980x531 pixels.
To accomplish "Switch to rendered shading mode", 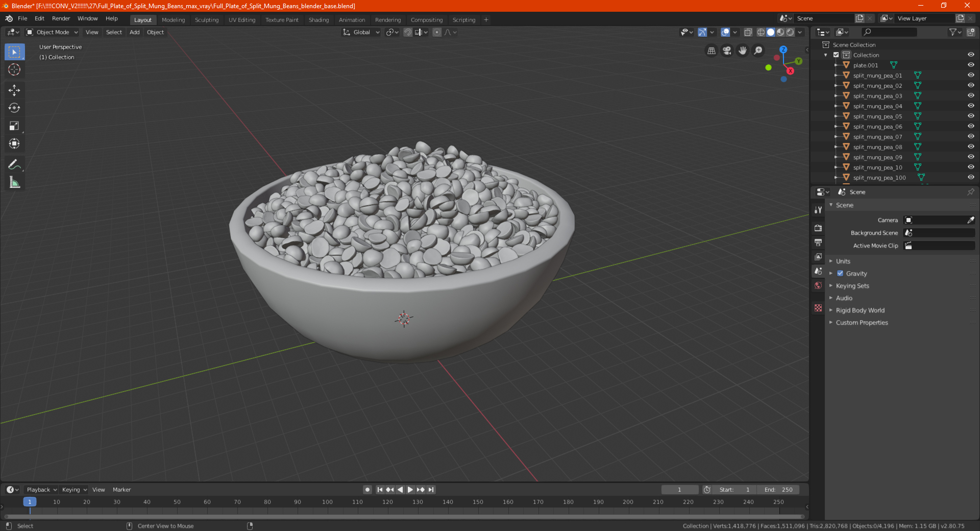I will 790,32.
